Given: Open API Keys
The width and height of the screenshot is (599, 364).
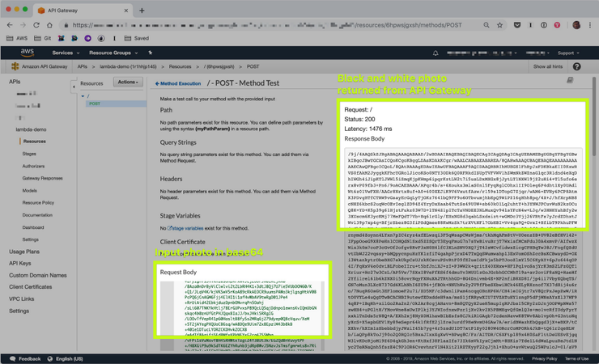Looking at the screenshot, I should 20,263.
